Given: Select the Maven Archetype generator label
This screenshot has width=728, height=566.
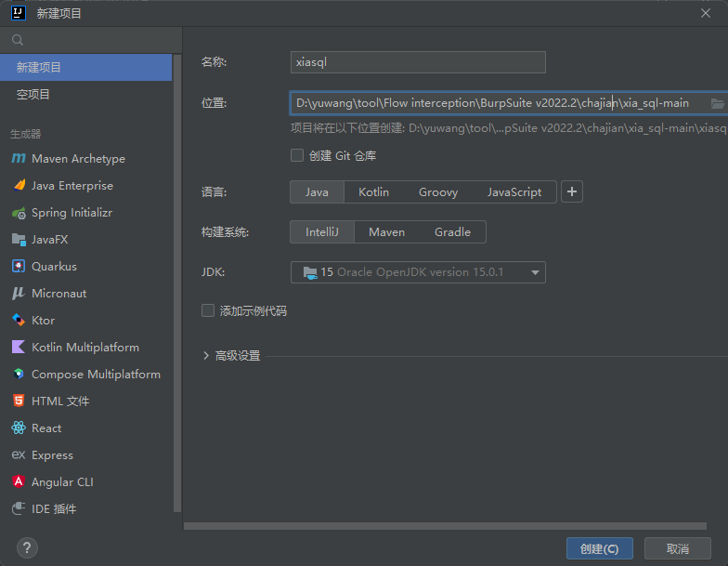Looking at the screenshot, I should pyautogui.click(x=78, y=159).
